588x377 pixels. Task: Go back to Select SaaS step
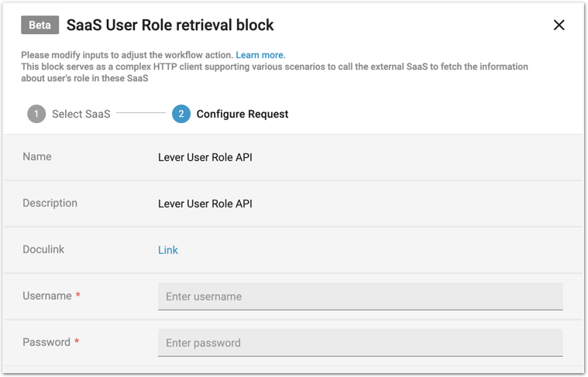tap(81, 114)
